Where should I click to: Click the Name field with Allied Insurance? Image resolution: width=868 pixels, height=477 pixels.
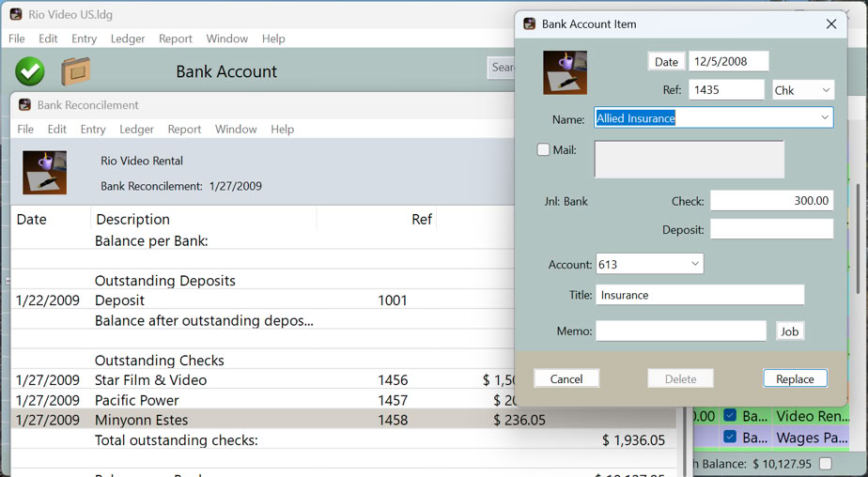coord(714,118)
